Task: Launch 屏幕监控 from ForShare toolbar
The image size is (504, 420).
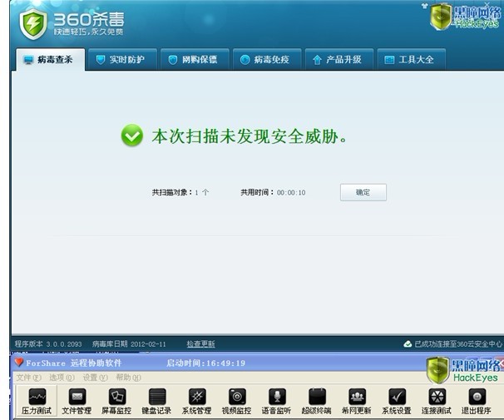Action: (116, 401)
